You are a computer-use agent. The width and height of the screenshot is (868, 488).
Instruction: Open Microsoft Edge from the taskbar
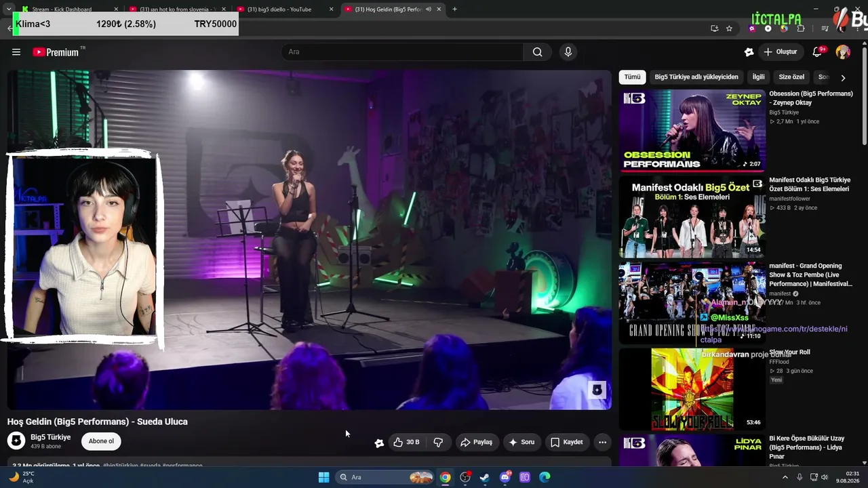coord(545,477)
